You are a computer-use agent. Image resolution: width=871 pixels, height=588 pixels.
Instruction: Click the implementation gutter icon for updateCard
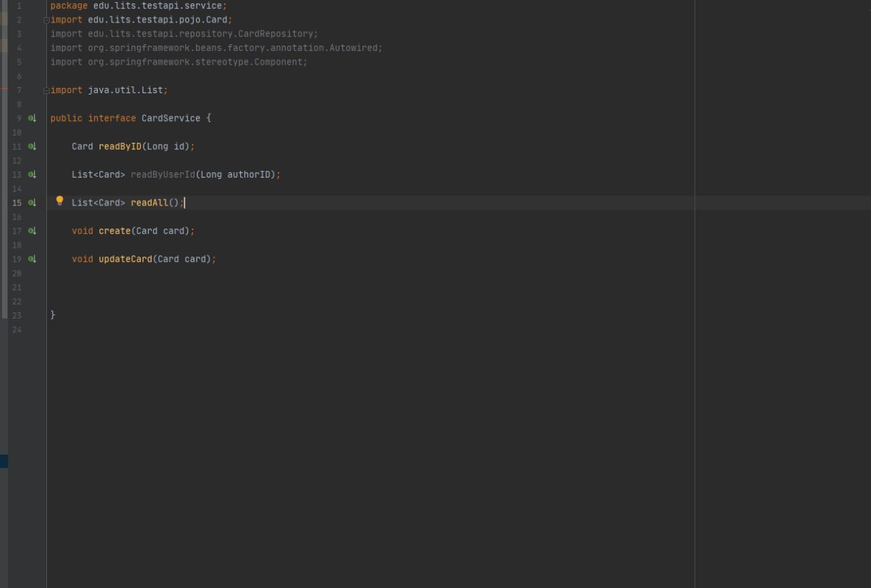coord(32,259)
